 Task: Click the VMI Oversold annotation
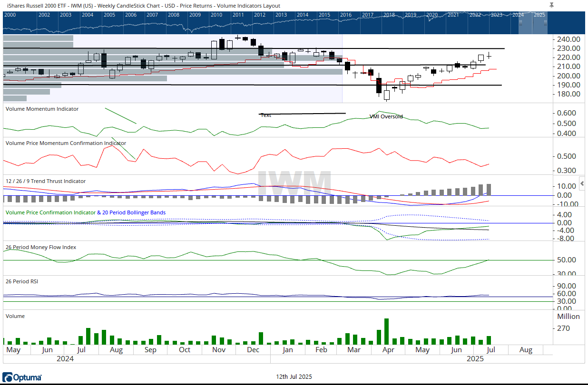386,116
